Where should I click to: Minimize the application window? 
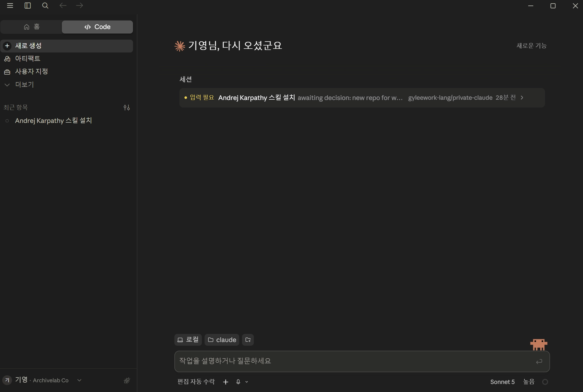click(531, 6)
